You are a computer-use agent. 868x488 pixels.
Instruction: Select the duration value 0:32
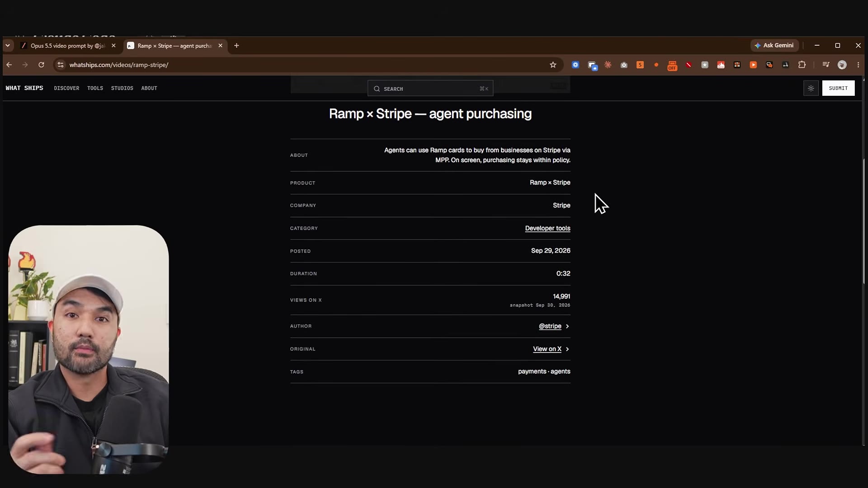(563, 273)
